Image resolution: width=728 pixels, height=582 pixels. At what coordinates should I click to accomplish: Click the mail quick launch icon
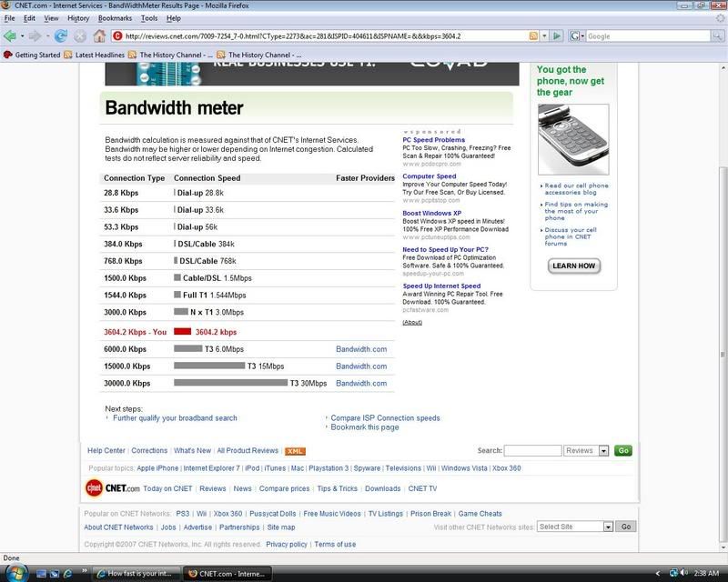[x=55, y=574]
